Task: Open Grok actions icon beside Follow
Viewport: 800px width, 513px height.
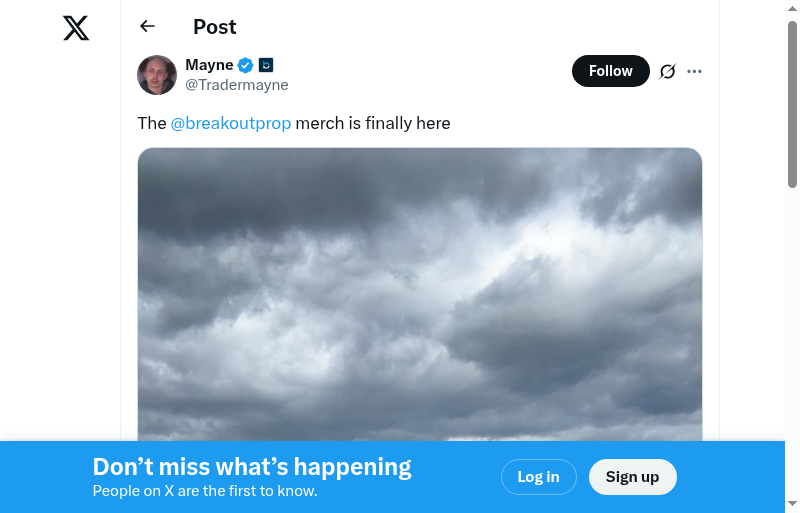Action: click(668, 71)
